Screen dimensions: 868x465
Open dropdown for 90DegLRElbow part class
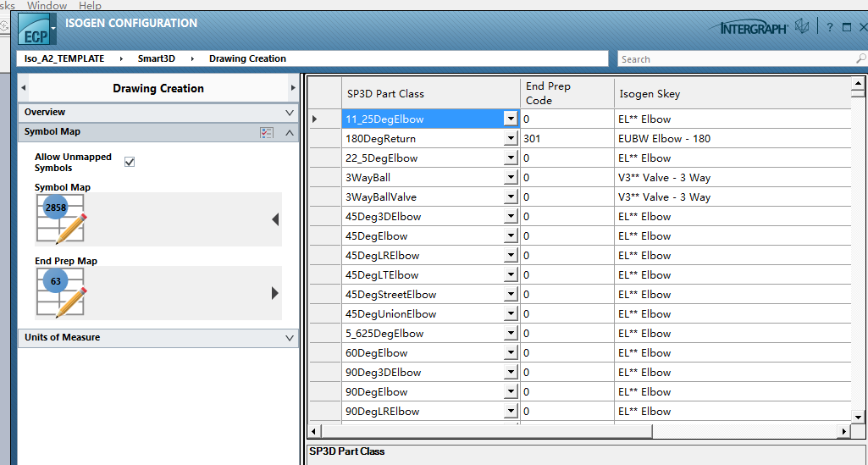click(x=511, y=412)
